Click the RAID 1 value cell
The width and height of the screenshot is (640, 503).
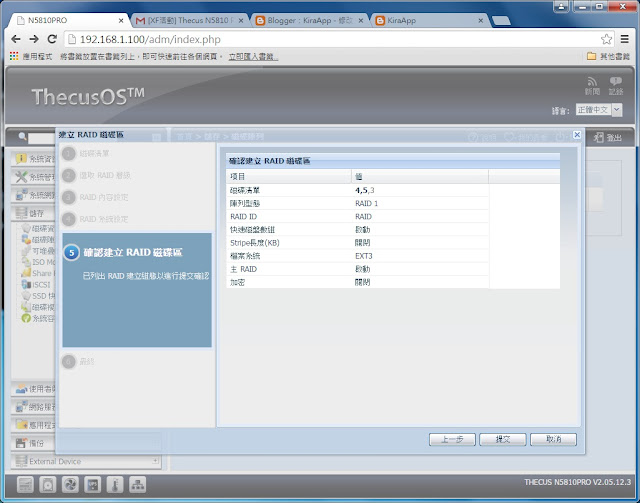367,203
